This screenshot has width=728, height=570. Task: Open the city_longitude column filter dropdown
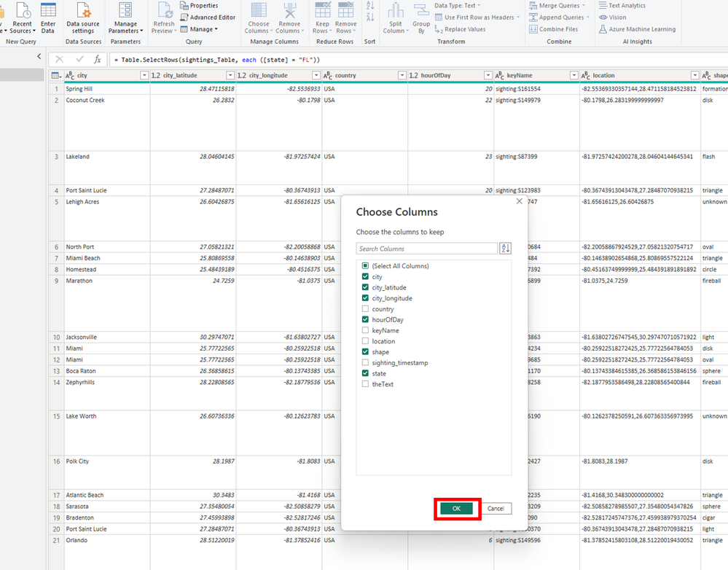pos(316,75)
